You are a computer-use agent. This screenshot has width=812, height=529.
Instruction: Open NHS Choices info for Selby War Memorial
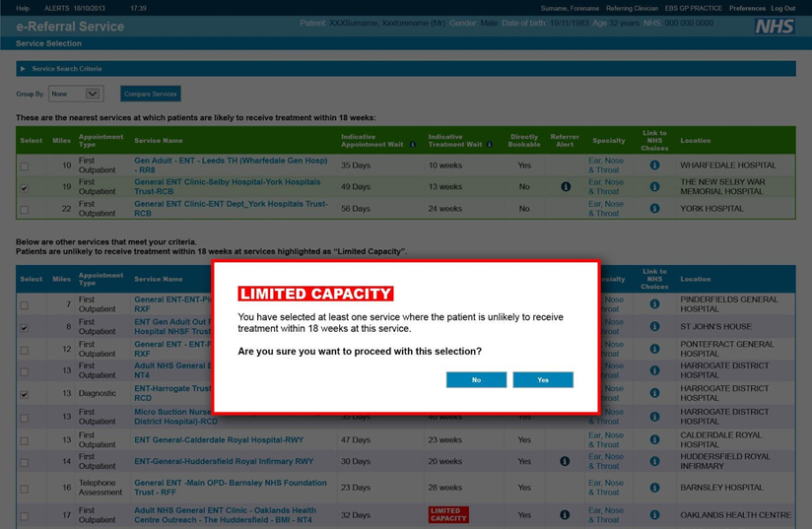654,186
